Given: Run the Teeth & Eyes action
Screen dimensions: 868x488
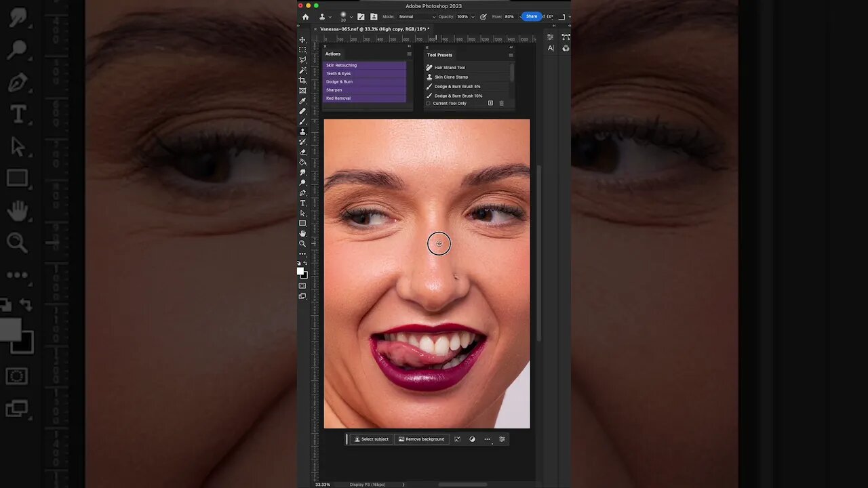Looking at the screenshot, I should tap(365, 73).
